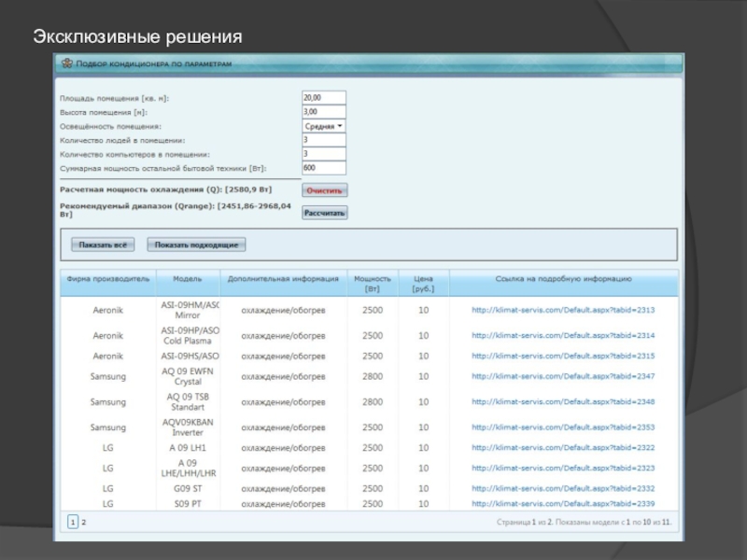Select model A 09 LH1 cell

pos(188,448)
